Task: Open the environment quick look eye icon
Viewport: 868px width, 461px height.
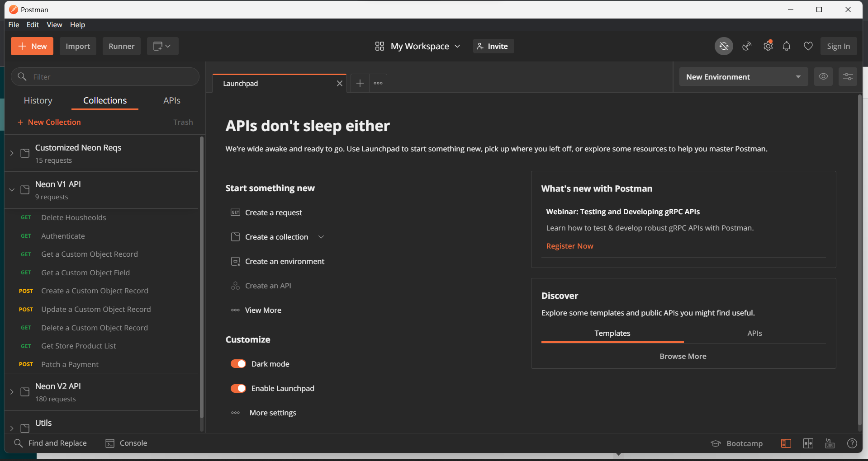Action: pos(823,77)
